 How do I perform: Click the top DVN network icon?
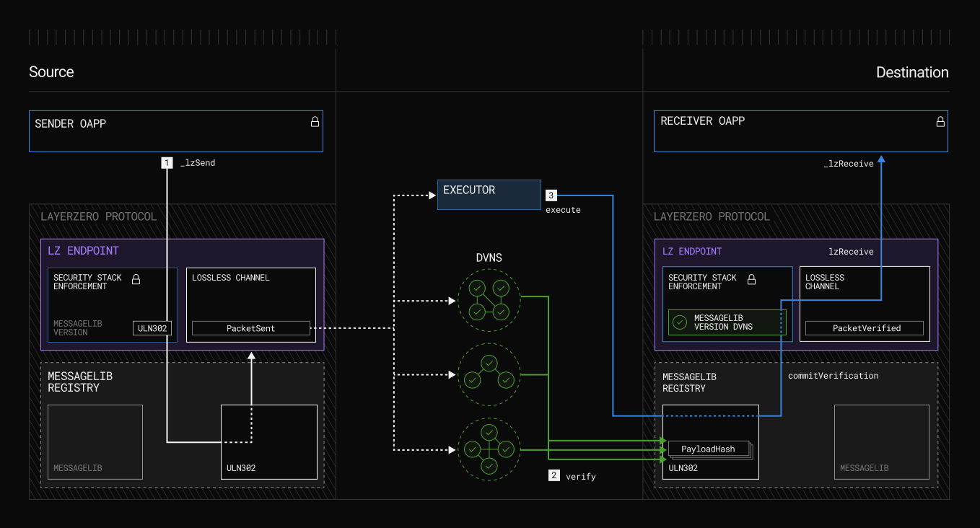click(x=489, y=300)
